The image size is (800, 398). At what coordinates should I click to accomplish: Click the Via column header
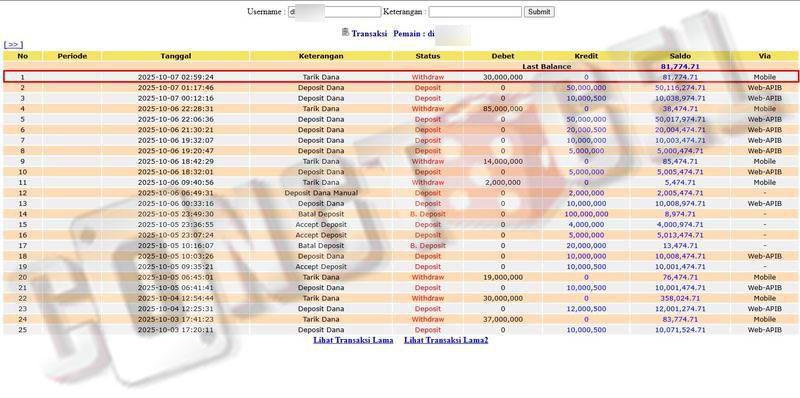[x=764, y=56]
